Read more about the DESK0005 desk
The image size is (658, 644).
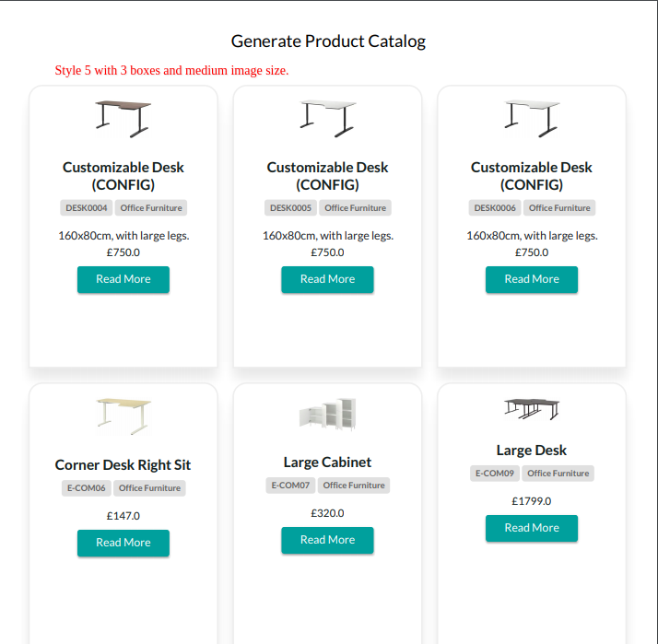click(x=327, y=279)
